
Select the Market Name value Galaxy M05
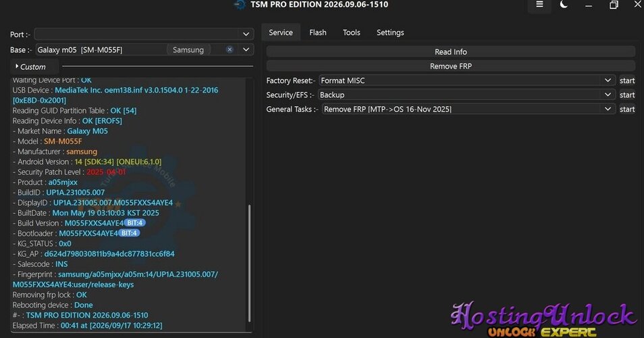(88, 130)
